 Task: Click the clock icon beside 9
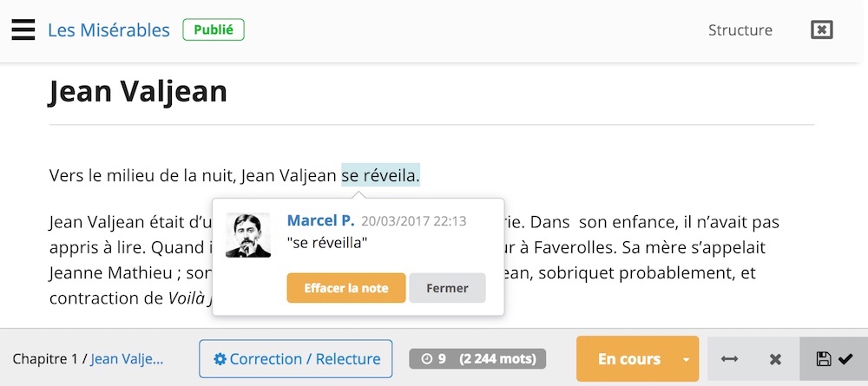(426, 359)
